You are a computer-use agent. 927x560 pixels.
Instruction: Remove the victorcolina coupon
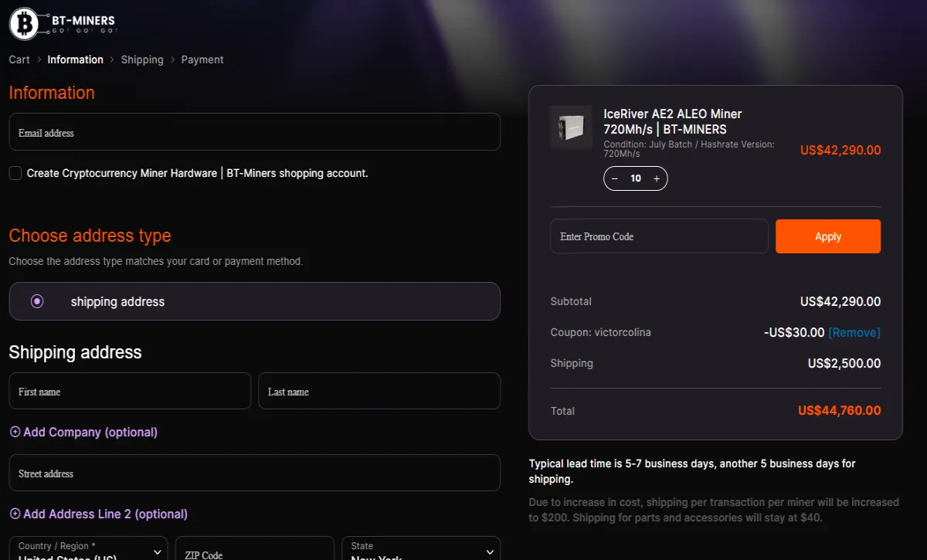pyautogui.click(x=854, y=333)
